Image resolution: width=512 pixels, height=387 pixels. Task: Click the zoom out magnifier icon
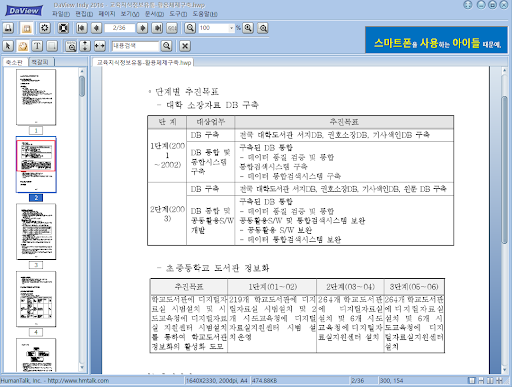click(190, 28)
